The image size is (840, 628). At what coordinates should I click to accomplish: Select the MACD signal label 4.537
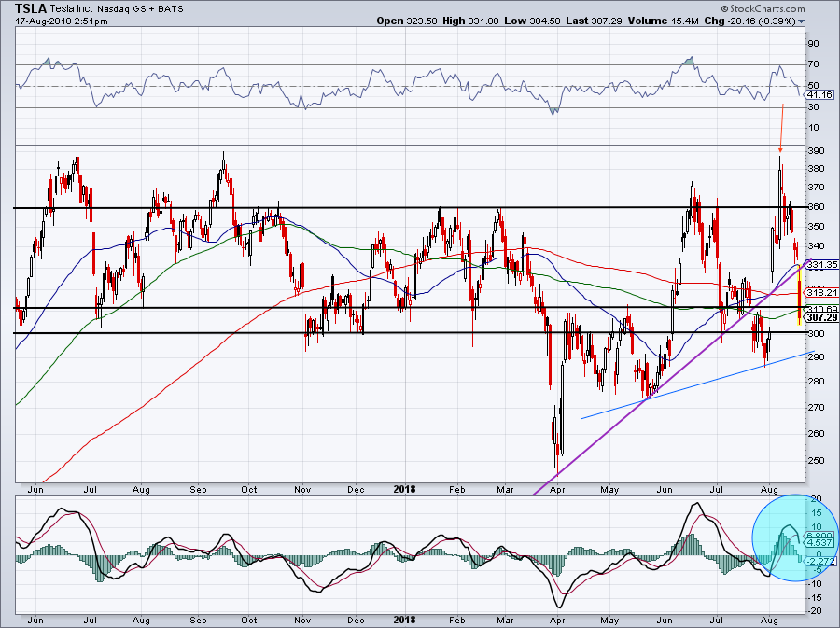pyautogui.click(x=819, y=543)
